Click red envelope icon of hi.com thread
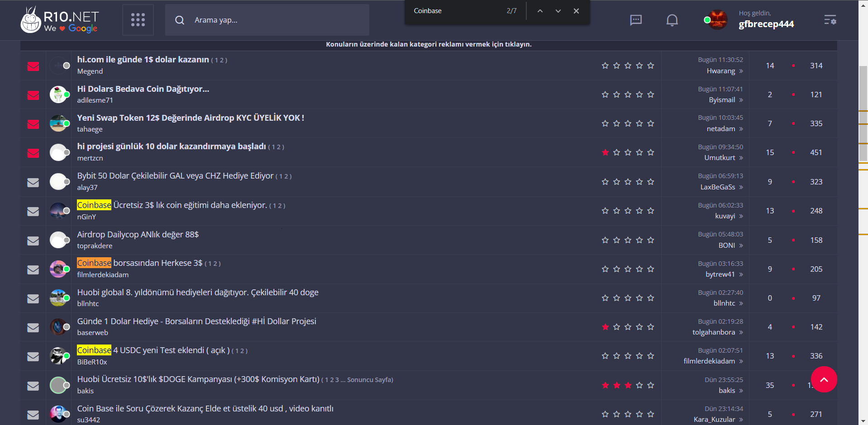The width and height of the screenshot is (868, 425). [x=33, y=66]
